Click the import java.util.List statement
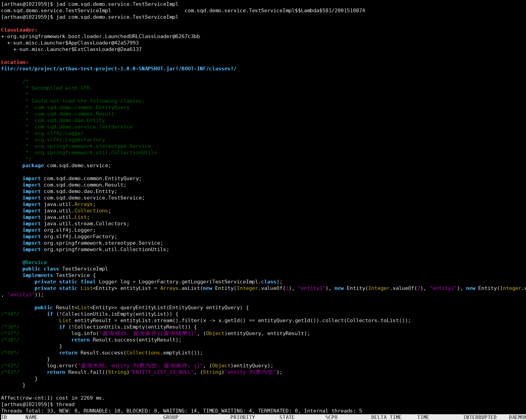The width and height of the screenshot is (526, 420). point(56,217)
